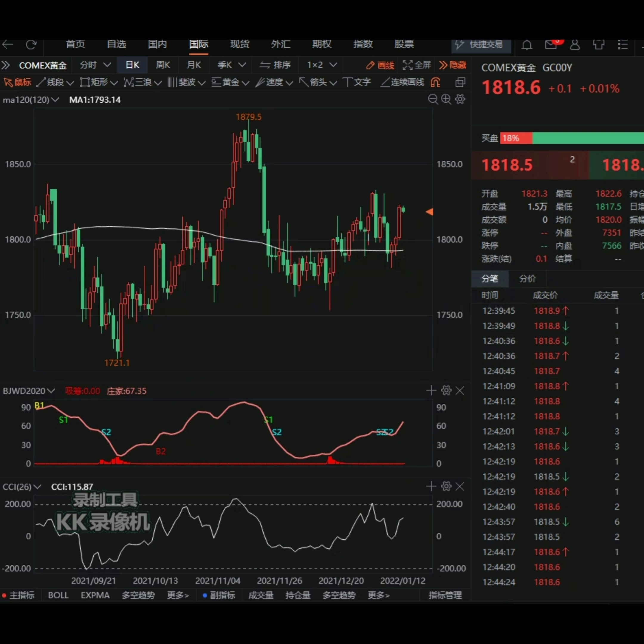Close the CCI indicator panel
This screenshot has width=644, height=644.
(x=460, y=486)
